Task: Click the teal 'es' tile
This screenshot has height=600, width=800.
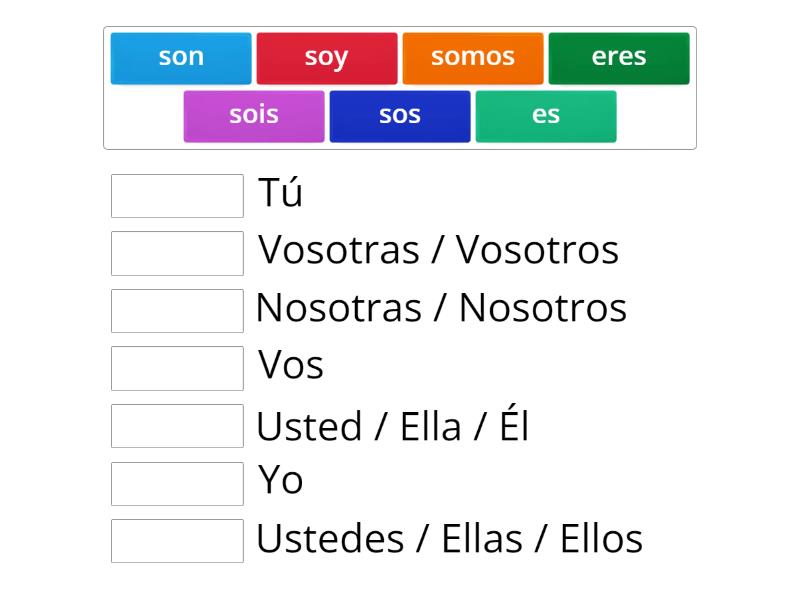Action: pos(546,114)
